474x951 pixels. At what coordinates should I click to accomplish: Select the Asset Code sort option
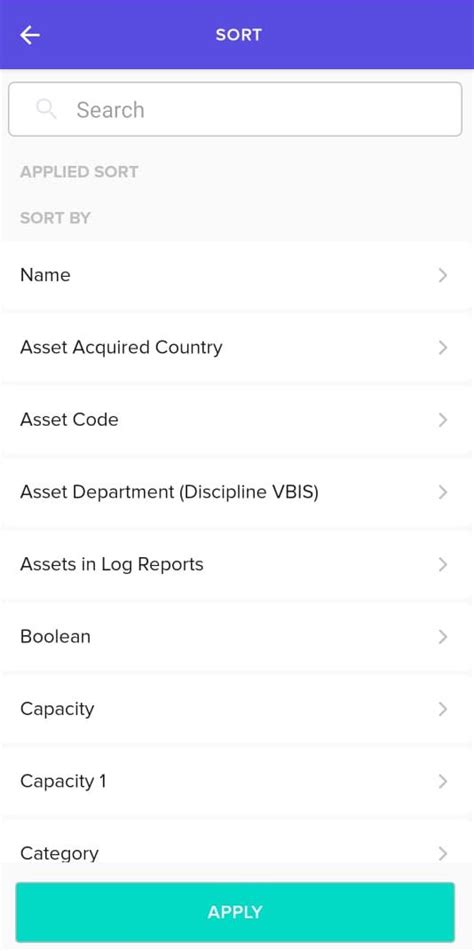pyautogui.click(x=69, y=419)
